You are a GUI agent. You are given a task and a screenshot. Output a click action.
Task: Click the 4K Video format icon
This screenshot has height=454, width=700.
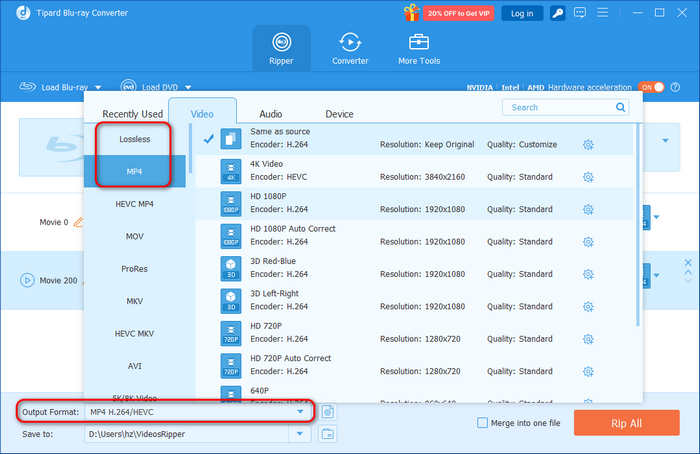pos(231,171)
